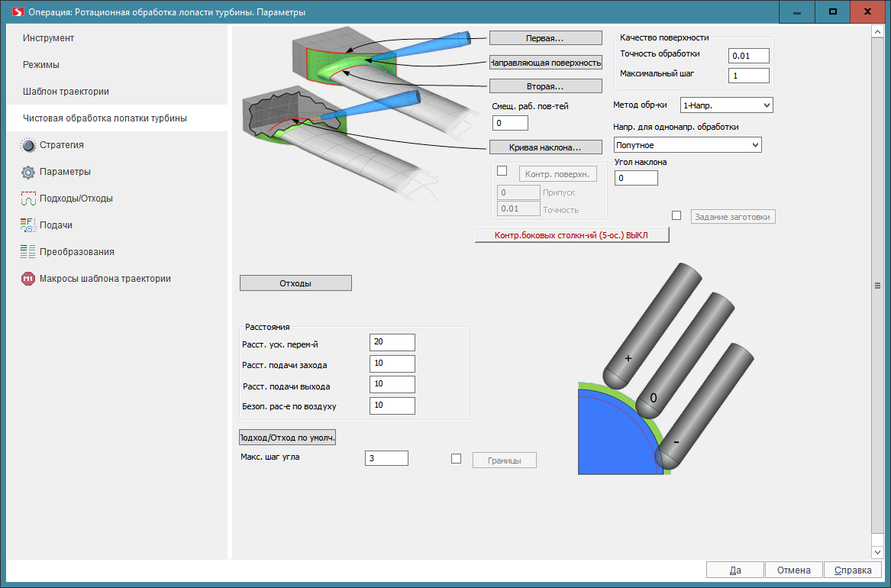Minimize the operation dialog window
The height and width of the screenshot is (588, 891).
[796, 12]
